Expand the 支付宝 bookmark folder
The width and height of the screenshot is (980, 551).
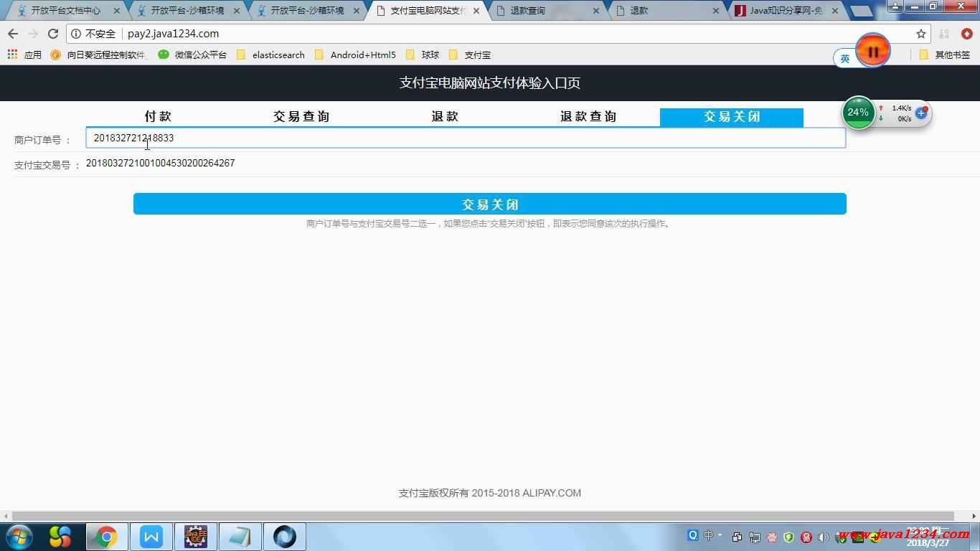(x=469, y=55)
